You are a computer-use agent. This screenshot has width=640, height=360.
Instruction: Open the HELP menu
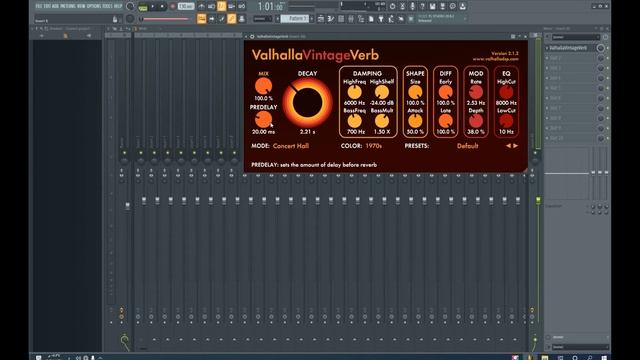[118, 6]
